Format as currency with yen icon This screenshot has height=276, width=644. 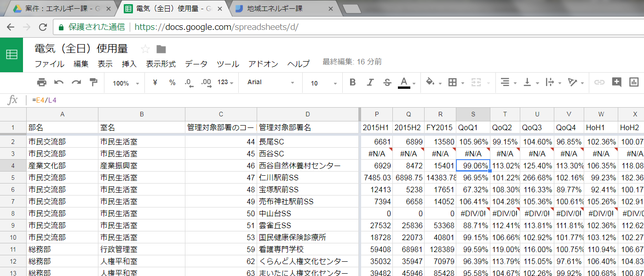pyautogui.click(x=155, y=82)
